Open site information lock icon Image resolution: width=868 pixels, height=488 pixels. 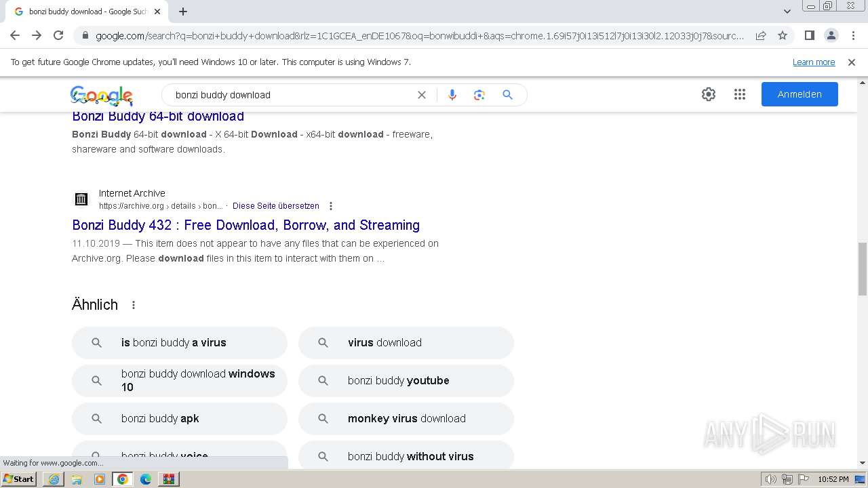click(85, 36)
